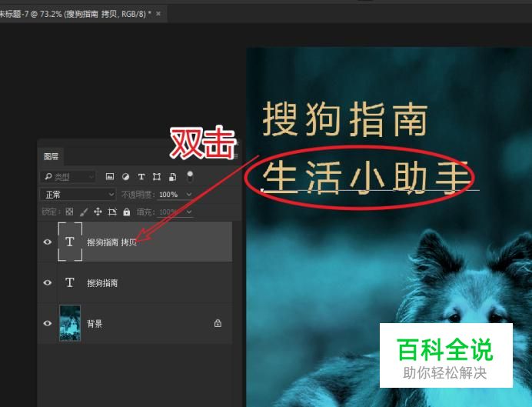The width and height of the screenshot is (532, 407).
Task: Filter layers by smart object icon
Action: (x=173, y=176)
